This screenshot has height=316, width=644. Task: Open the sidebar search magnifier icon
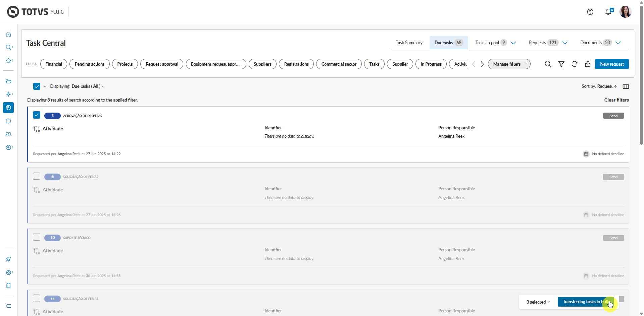[x=8, y=47]
